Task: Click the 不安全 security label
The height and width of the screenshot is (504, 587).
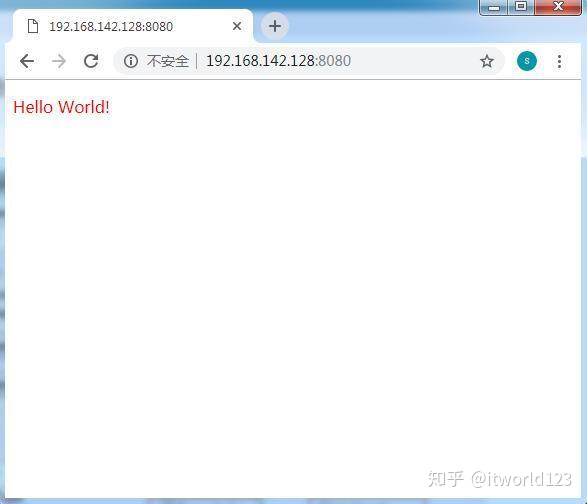Action: point(168,61)
